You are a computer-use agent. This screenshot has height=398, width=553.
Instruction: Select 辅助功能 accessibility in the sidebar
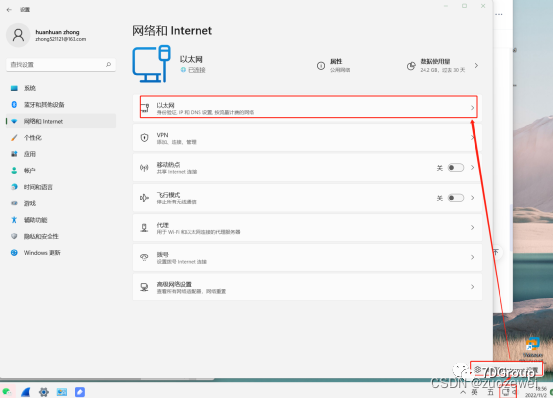61,220
